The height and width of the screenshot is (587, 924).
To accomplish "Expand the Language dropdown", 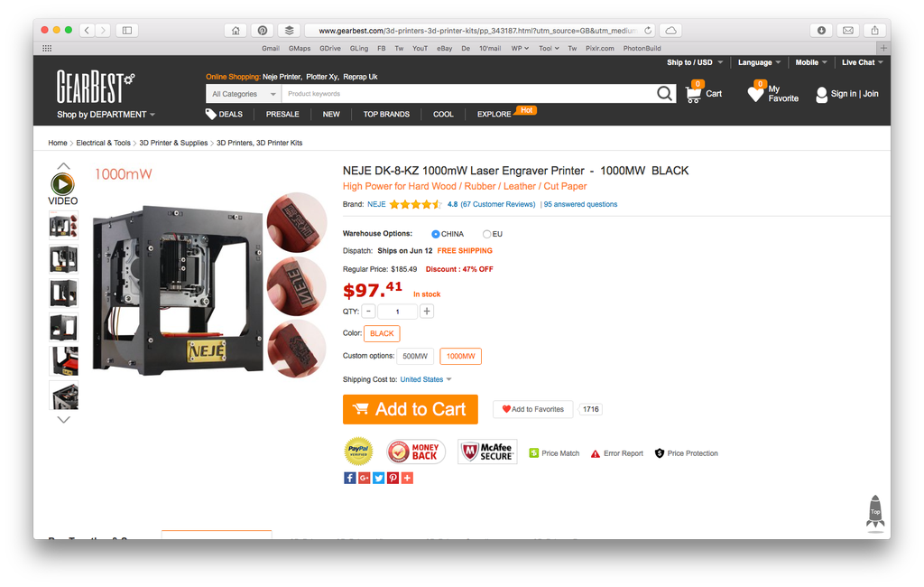I will [759, 62].
